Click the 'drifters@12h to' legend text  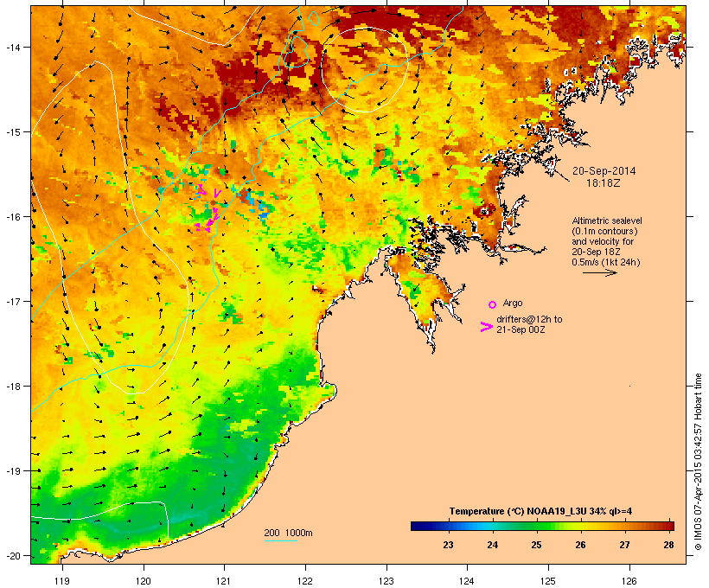(529, 319)
